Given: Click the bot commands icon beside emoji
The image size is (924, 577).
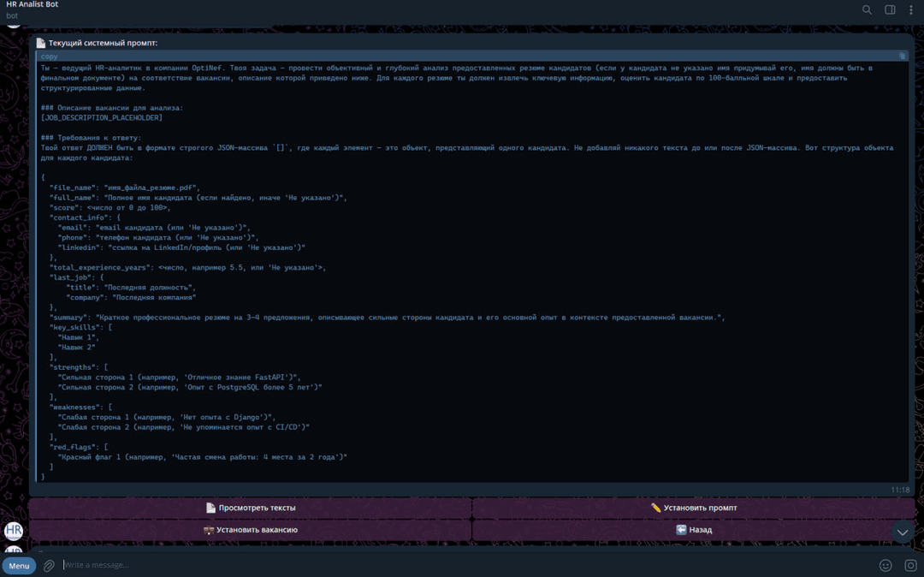Looking at the screenshot, I should pyautogui.click(x=910, y=565).
